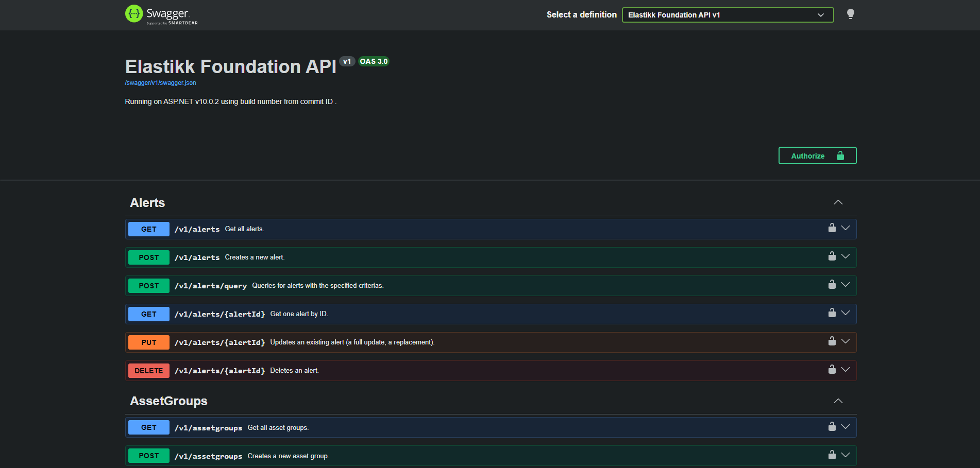Viewport: 980px width, 468px height.
Task: Click the Alerts section heading
Action: coord(147,203)
